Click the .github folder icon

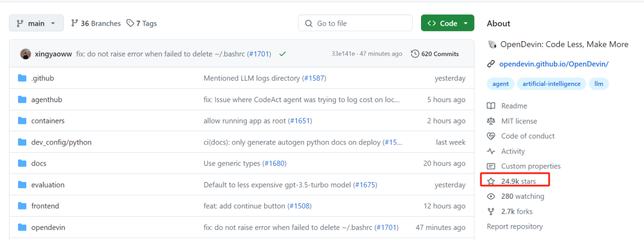[22, 78]
